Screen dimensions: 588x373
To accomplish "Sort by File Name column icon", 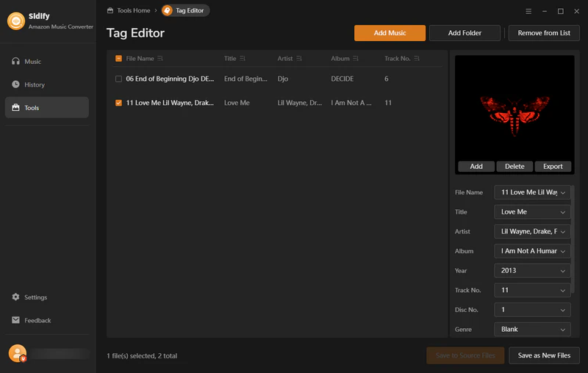I will point(160,59).
